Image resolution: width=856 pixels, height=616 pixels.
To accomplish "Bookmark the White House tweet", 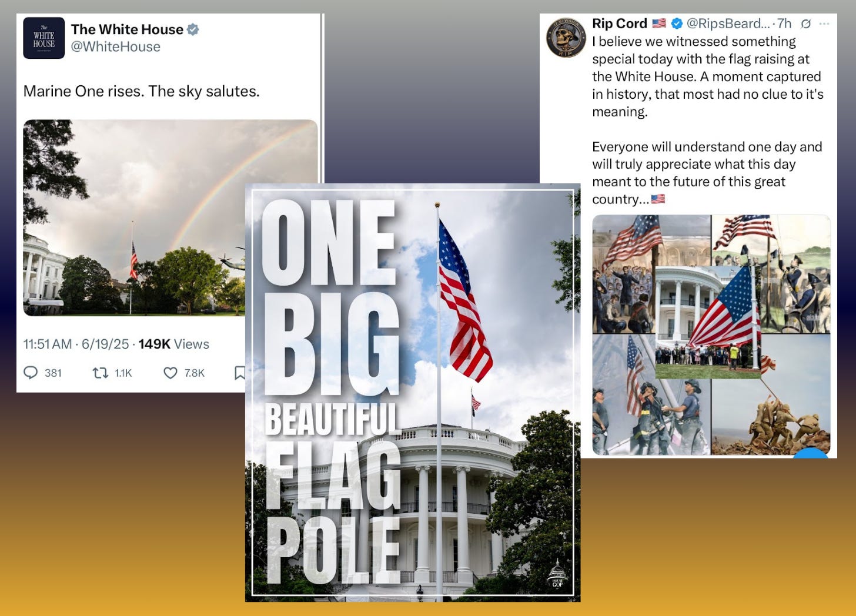I will tap(239, 373).
